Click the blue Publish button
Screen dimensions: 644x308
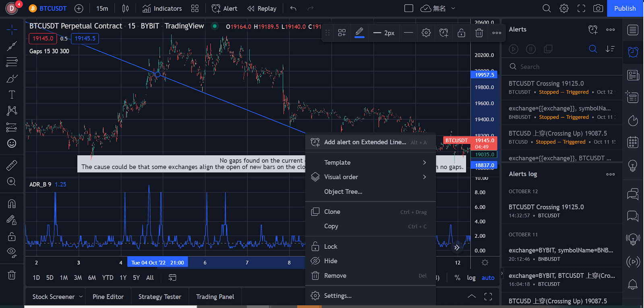[625, 8]
